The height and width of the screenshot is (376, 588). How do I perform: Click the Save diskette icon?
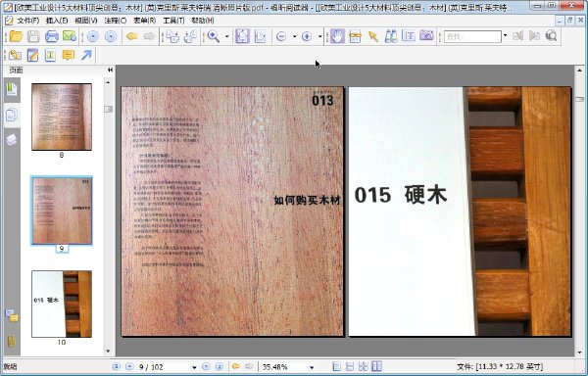coord(33,36)
